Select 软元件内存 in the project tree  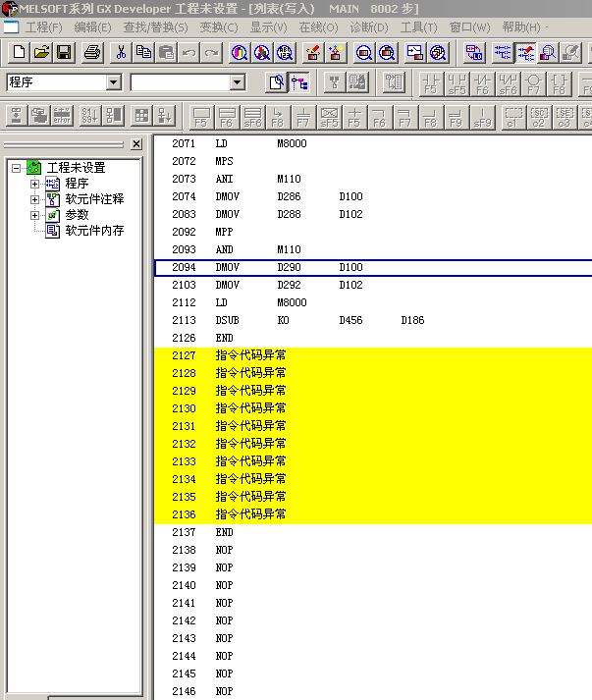click(x=94, y=231)
